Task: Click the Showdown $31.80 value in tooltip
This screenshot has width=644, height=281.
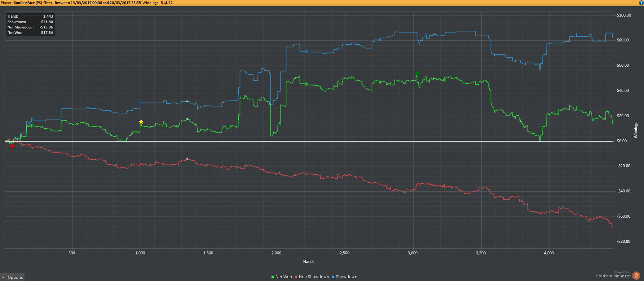Action: coord(47,22)
